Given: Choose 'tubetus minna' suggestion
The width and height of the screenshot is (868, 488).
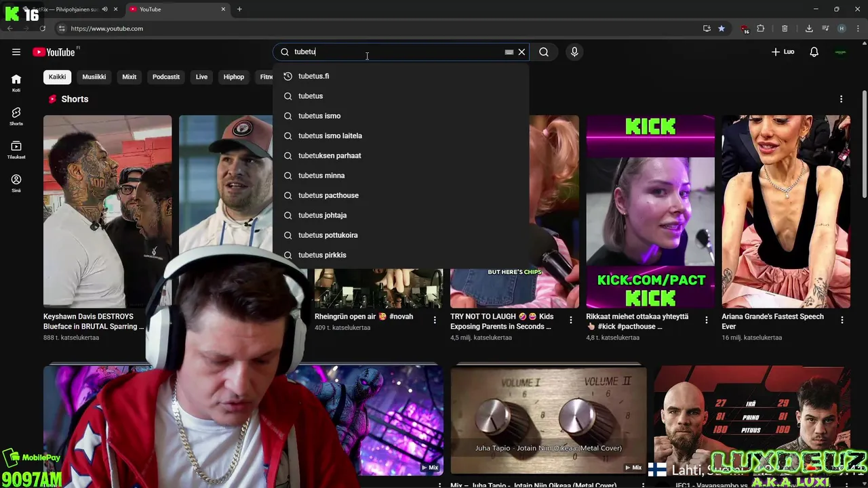Looking at the screenshot, I should pos(401,176).
